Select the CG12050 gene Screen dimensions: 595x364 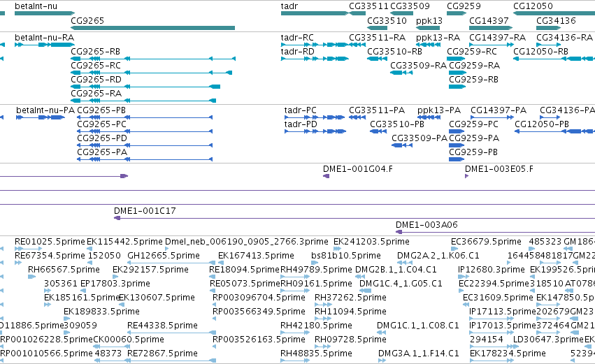click(554, 13)
